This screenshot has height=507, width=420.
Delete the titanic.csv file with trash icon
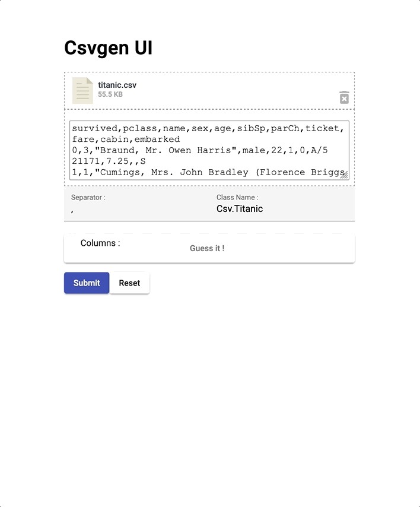(344, 97)
